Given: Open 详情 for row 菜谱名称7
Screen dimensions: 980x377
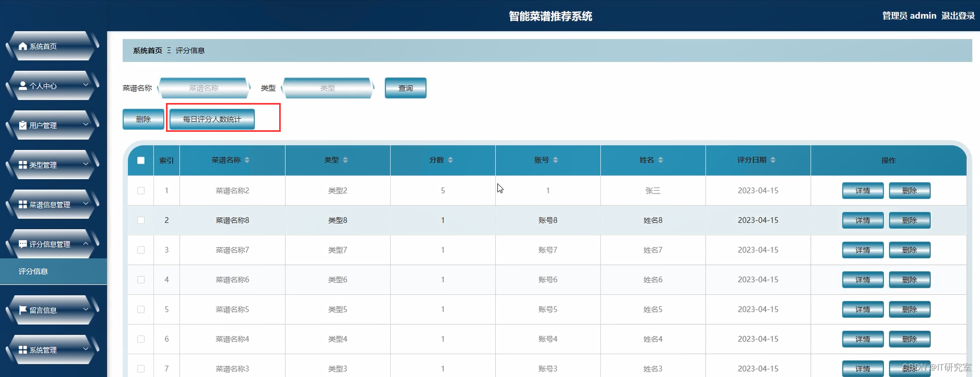Looking at the screenshot, I should pos(862,250).
